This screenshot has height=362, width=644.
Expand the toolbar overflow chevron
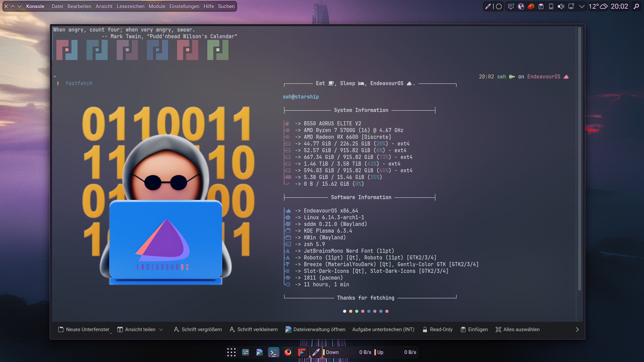click(577, 330)
